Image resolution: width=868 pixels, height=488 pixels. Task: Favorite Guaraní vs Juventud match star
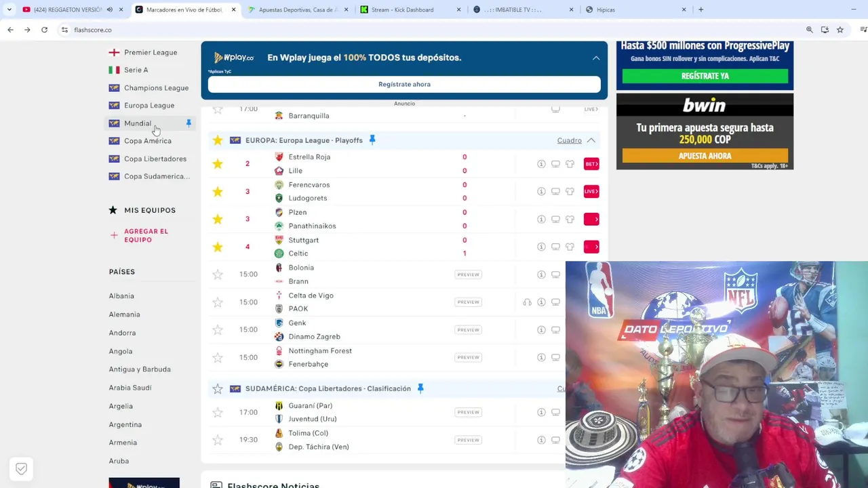218,412
